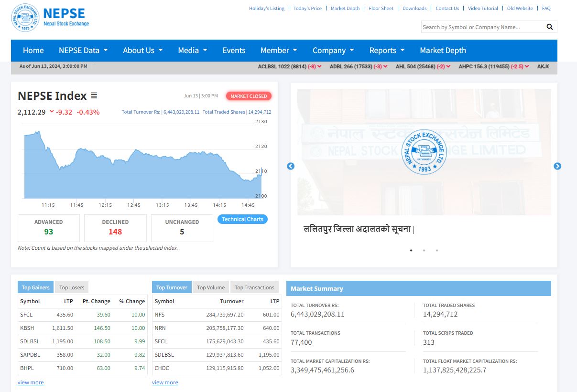Select the third carousel dot indicator

pos(437,250)
